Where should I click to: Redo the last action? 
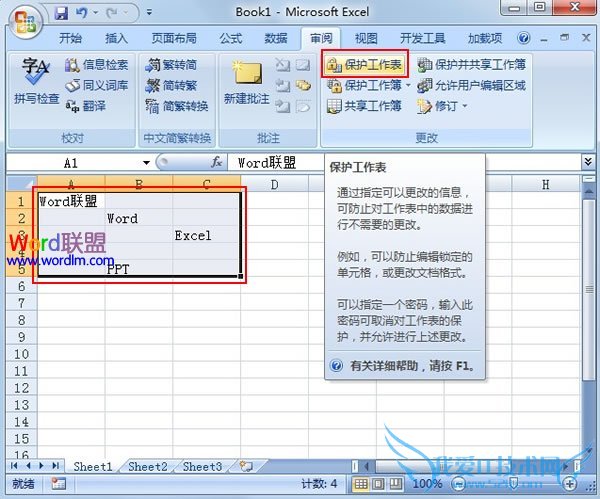112,13
